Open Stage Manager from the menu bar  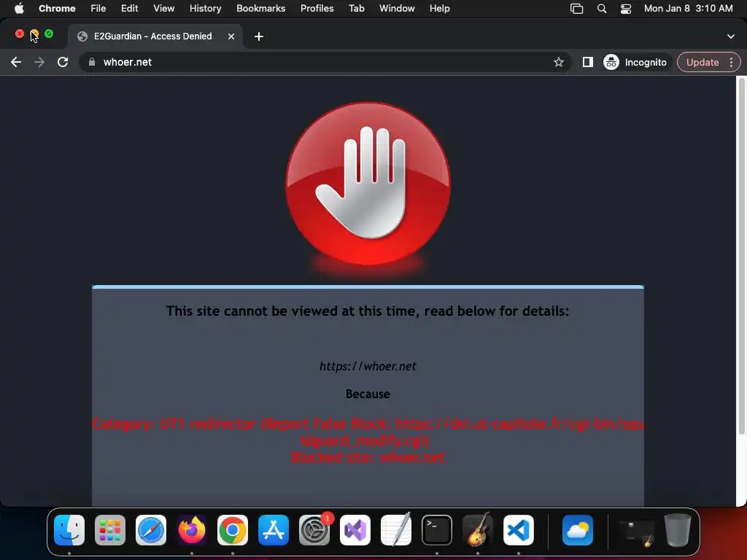[576, 9]
